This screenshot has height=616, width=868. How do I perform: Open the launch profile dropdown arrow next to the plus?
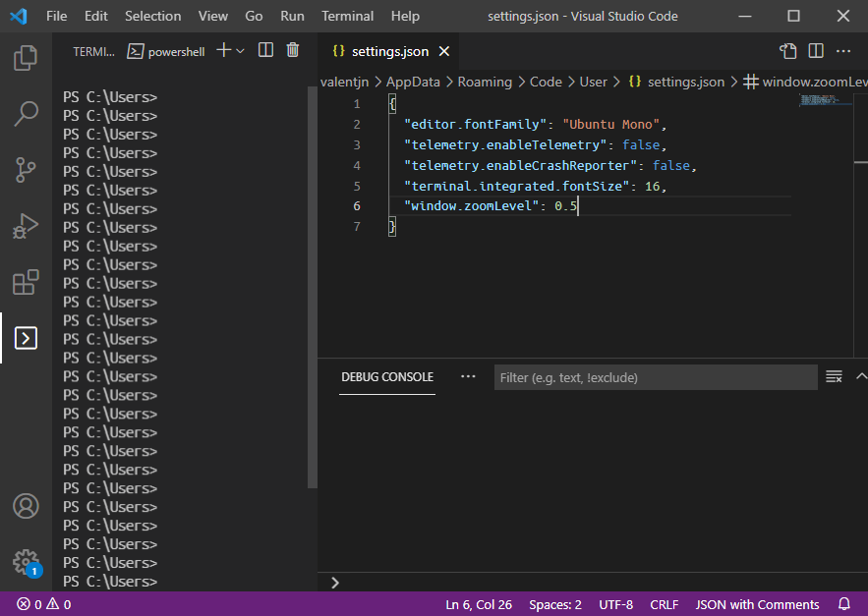pos(240,51)
